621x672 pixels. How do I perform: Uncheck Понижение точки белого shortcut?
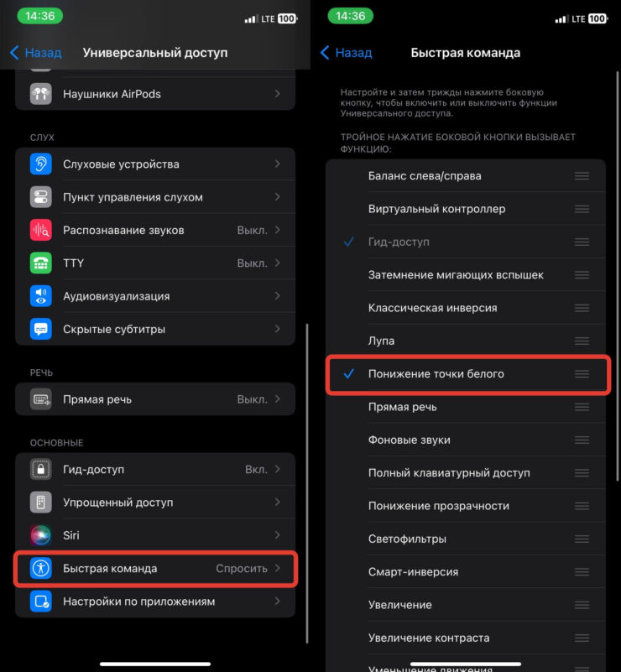point(466,373)
